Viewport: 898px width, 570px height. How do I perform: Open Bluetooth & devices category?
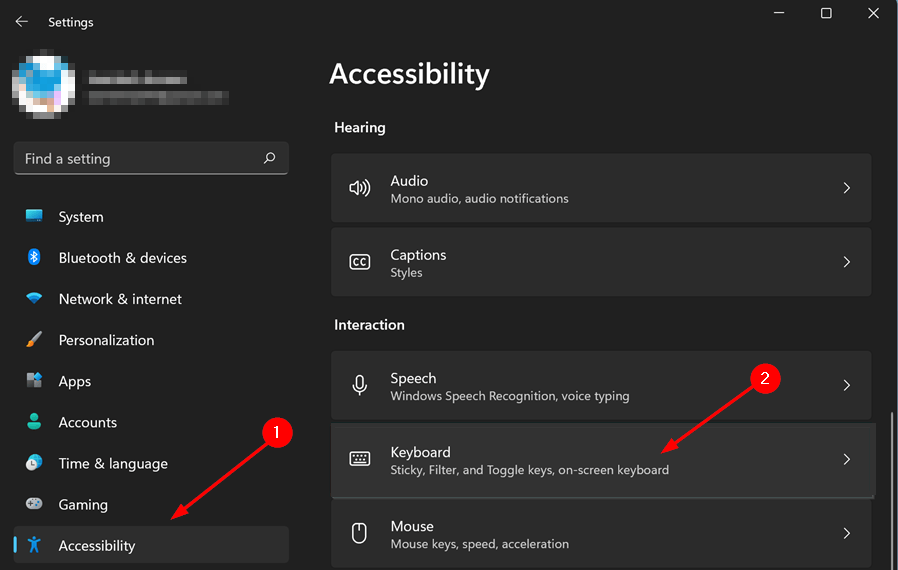tap(151, 258)
